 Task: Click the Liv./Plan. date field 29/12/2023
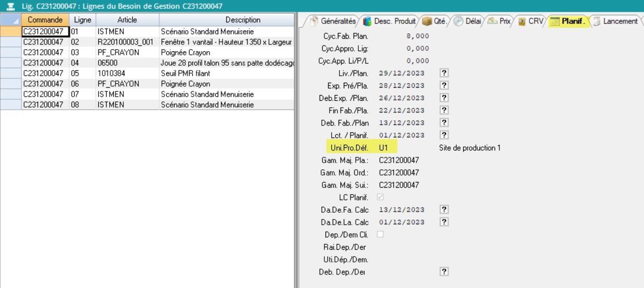(x=402, y=73)
